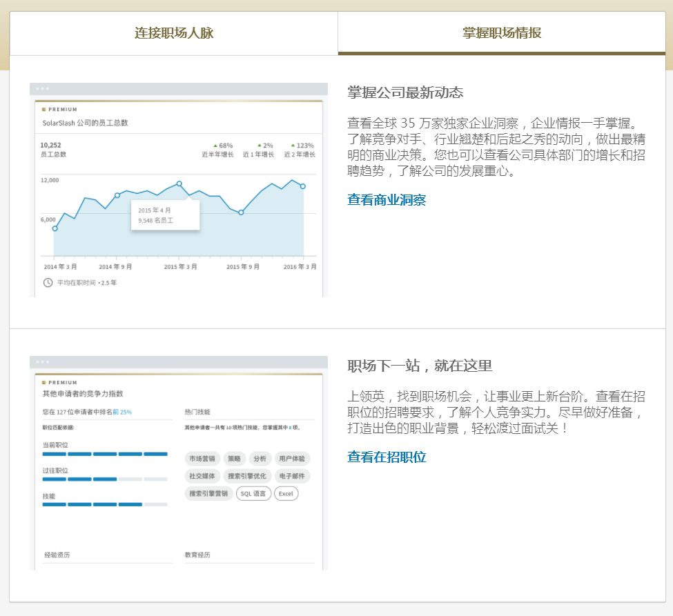
Task: Click the 123% 近 2 年增长 statistic
Action: tap(300, 150)
